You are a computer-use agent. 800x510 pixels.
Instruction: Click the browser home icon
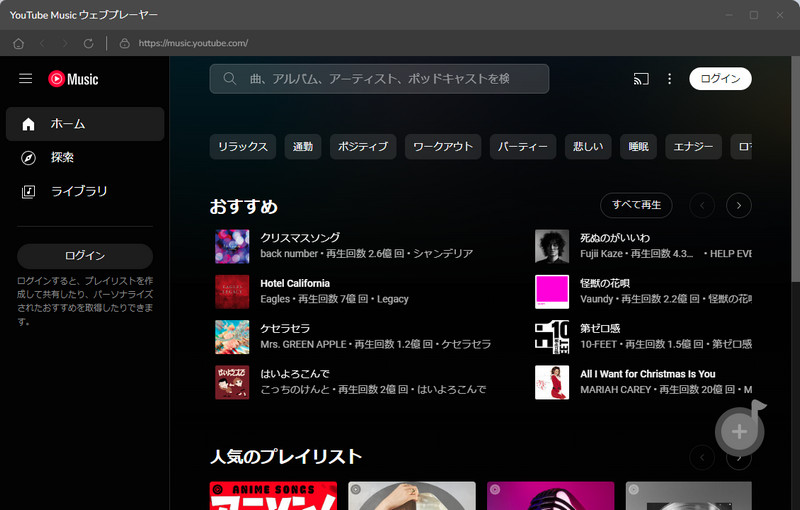point(18,43)
